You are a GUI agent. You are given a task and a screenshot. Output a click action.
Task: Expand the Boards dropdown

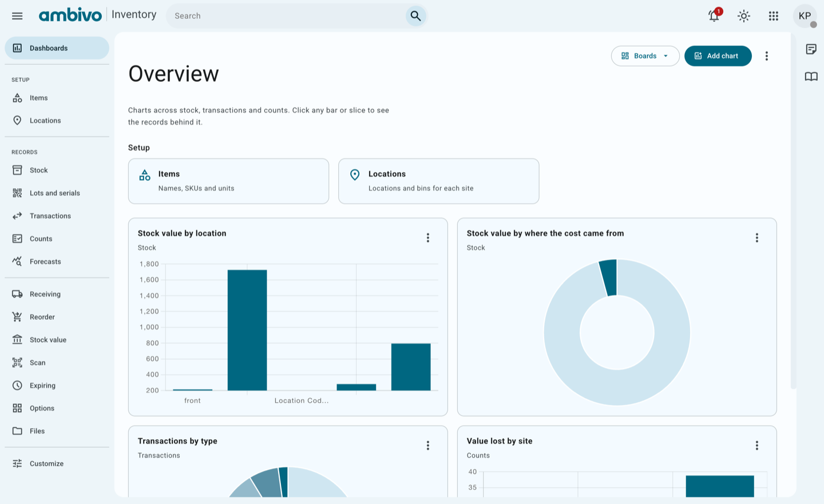645,56
